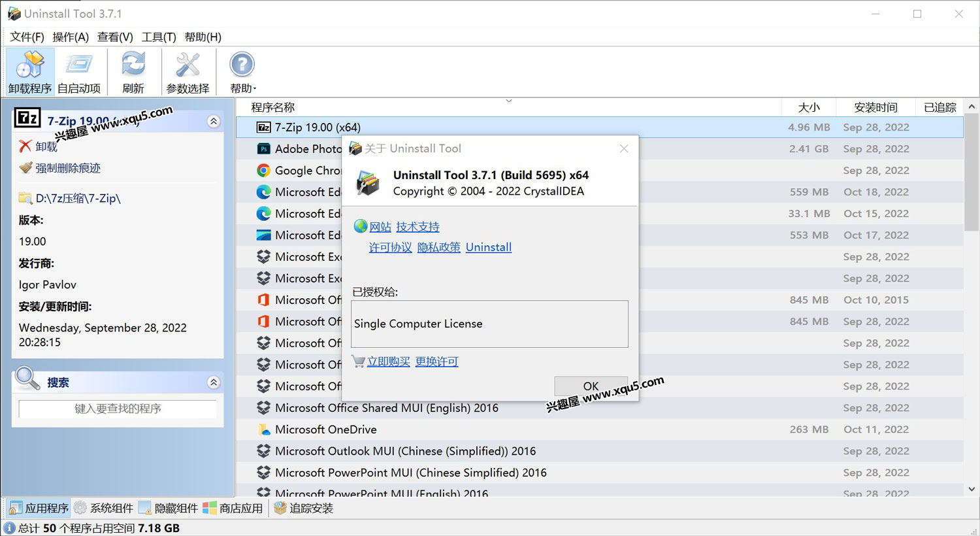
Task: Open the 网站 website link
Action: point(380,227)
